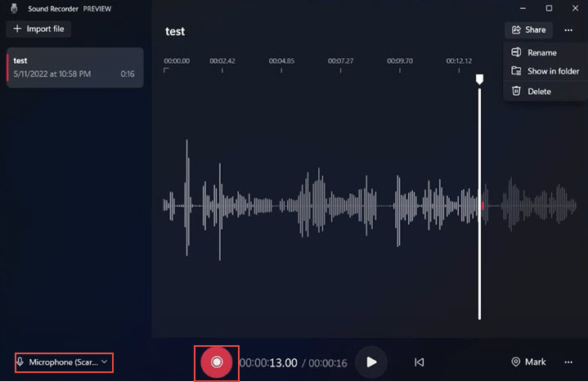
Task: Click the playhead handle on the timeline
Action: [479, 79]
